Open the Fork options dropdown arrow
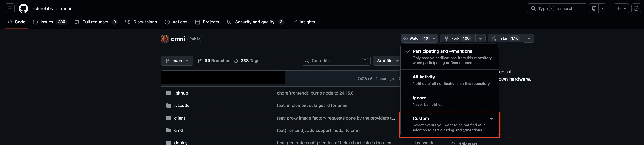Screen dimensions: 644x145 (480, 39)
